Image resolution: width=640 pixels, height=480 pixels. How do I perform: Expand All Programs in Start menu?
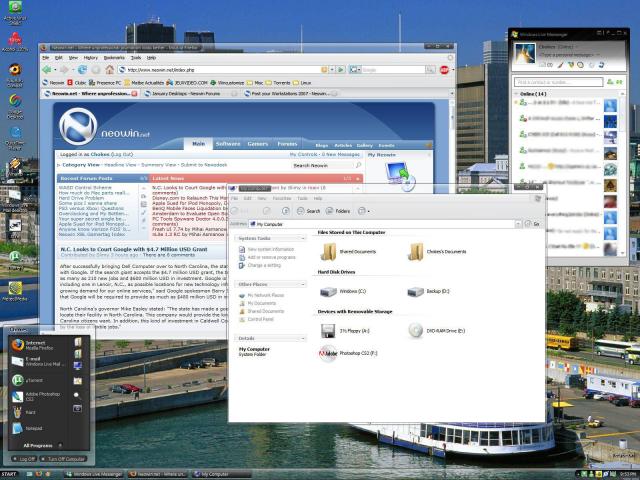(x=42, y=445)
